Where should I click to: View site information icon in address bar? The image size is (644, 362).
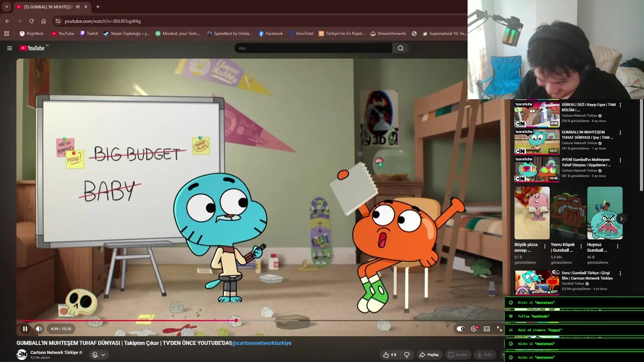[58, 21]
